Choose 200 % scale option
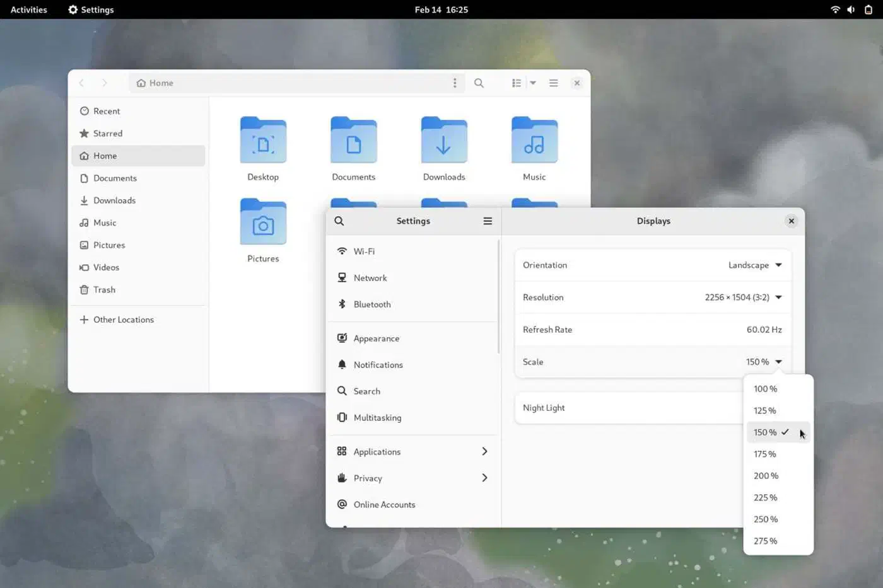This screenshot has width=883, height=588. point(778,476)
